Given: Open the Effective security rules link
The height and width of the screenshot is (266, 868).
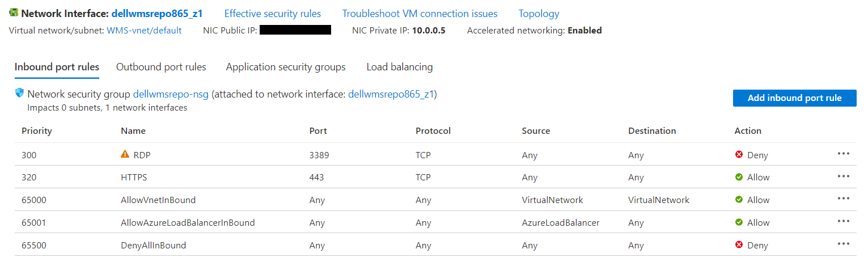Looking at the screenshot, I should point(273,14).
